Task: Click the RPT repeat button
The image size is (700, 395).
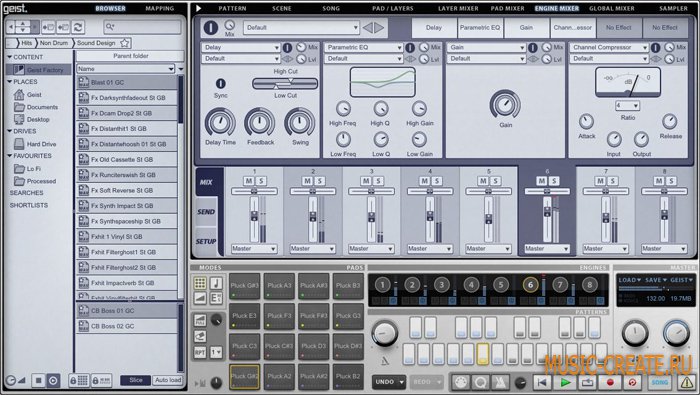Action: point(200,353)
